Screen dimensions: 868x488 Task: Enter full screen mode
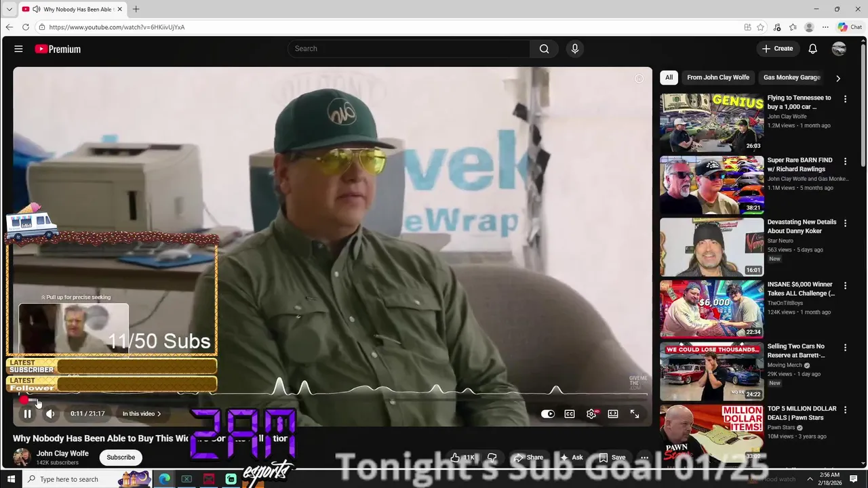pos(635,413)
